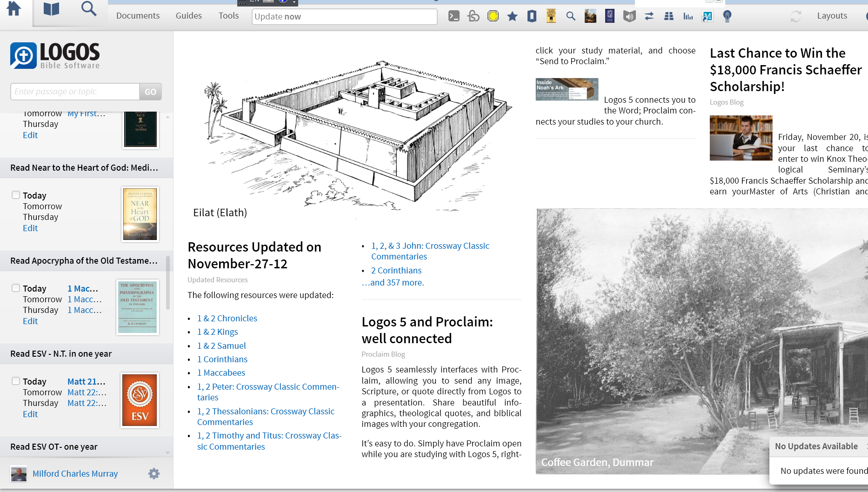Screen dimensions: 868x492
Task: Open the Inside Noah's Ark thumbnail
Action: 567,89
